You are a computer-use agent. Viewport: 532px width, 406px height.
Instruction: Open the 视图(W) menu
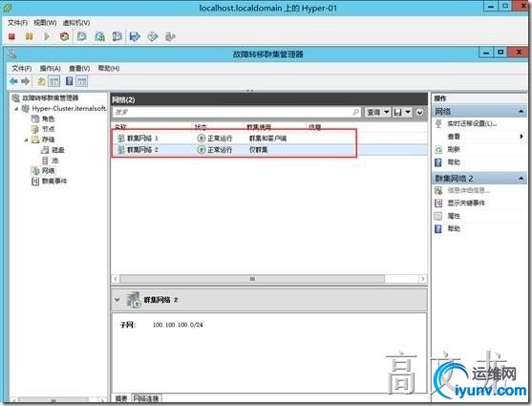[45, 23]
